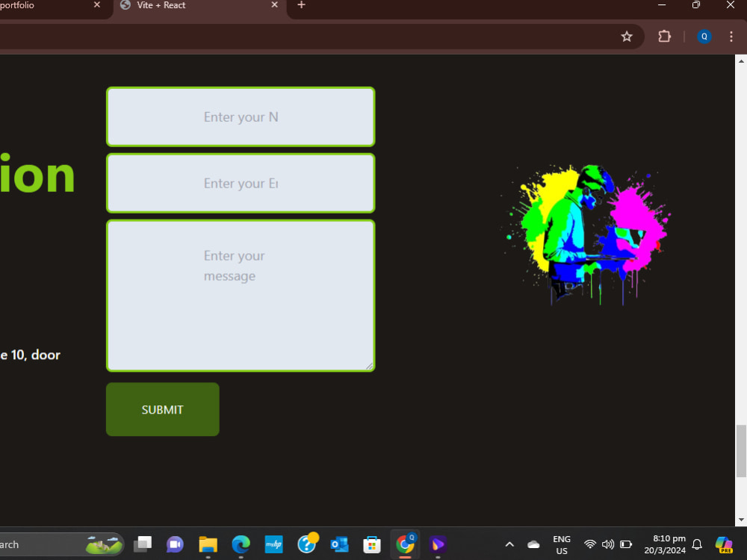Open Chrome's three-dot menu
The width and height of the screenshot is (747, 560).
pos(731,37)
